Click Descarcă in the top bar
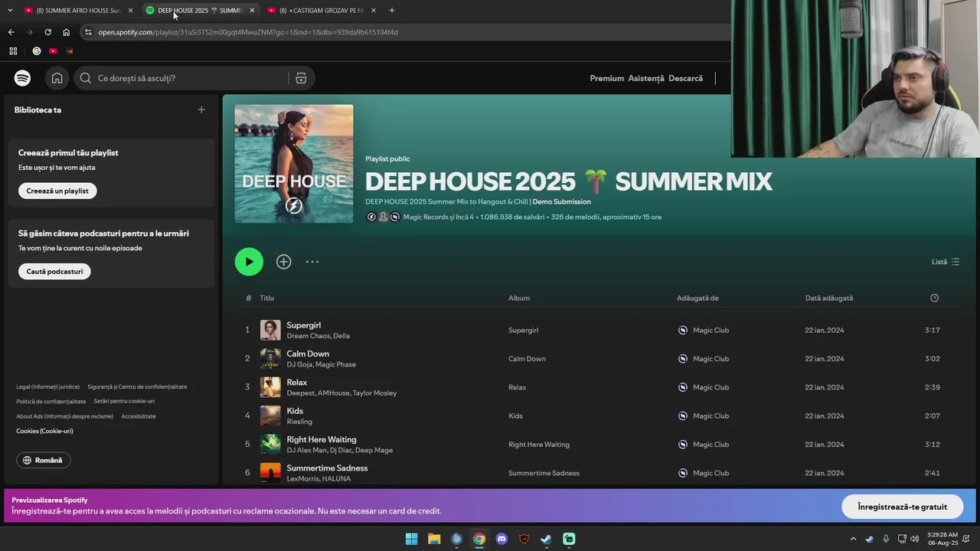 click(685, 78)
